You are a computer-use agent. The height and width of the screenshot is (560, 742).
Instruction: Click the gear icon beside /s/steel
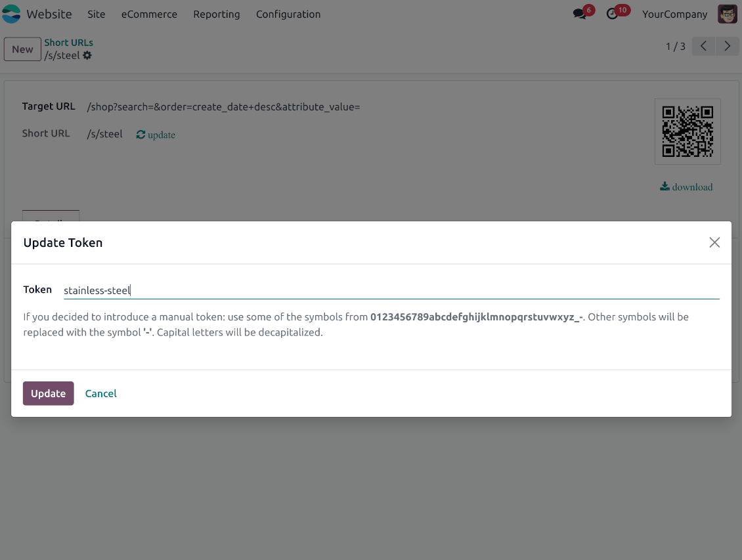(x=87, y=56)
